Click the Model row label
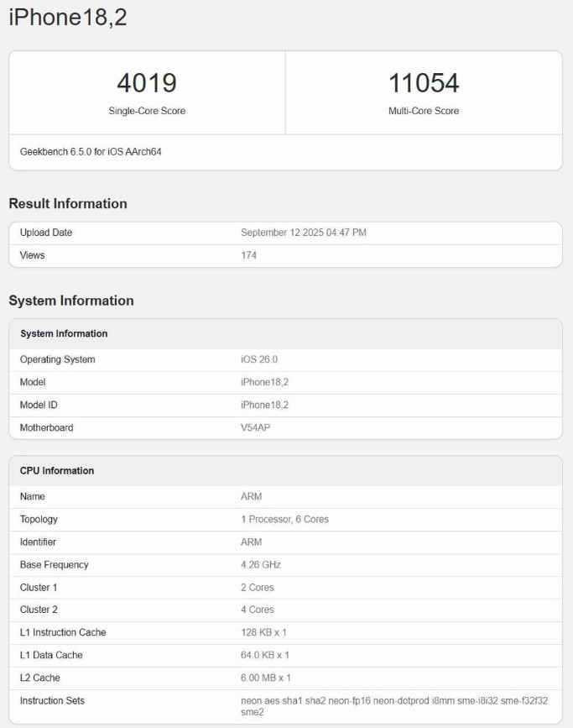 33,382
